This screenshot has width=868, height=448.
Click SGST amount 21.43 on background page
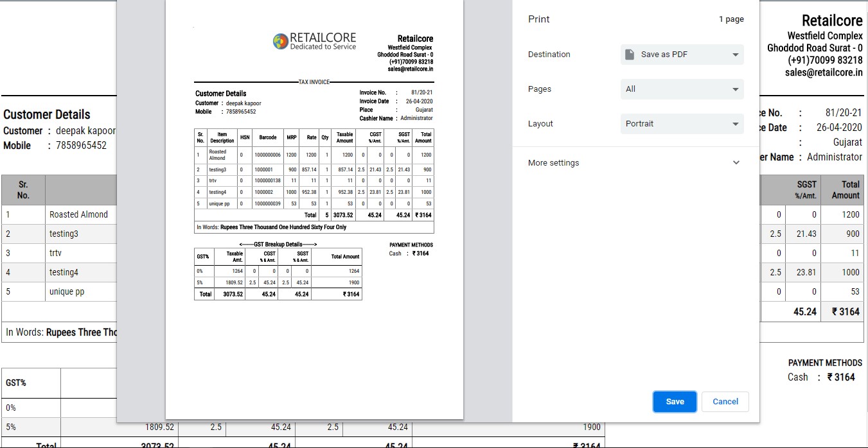tap(806, 234)
